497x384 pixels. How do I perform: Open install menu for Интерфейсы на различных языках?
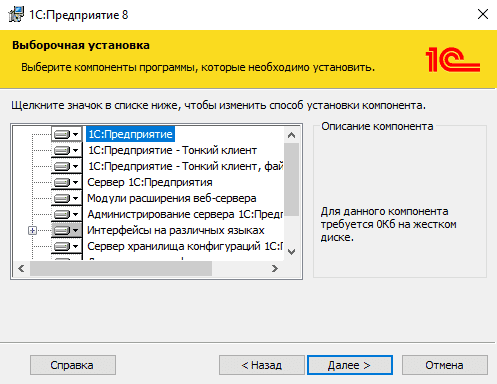(66, 230)
